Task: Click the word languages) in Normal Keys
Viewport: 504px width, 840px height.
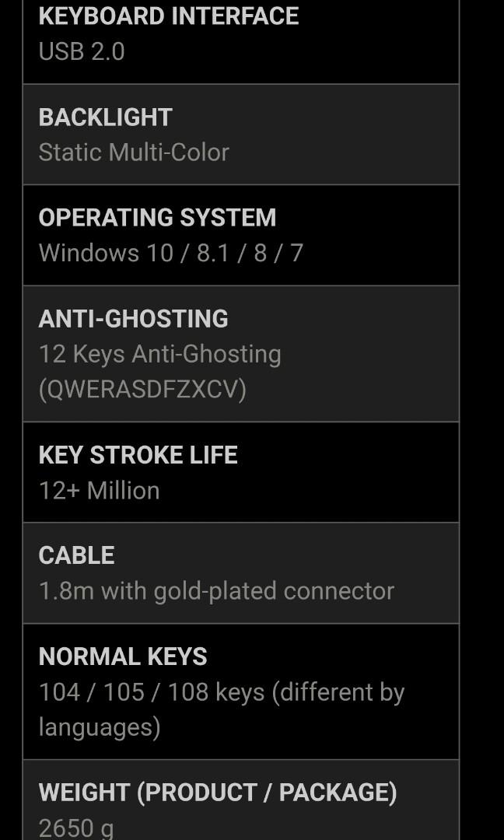Action: (x=100, y=727)
